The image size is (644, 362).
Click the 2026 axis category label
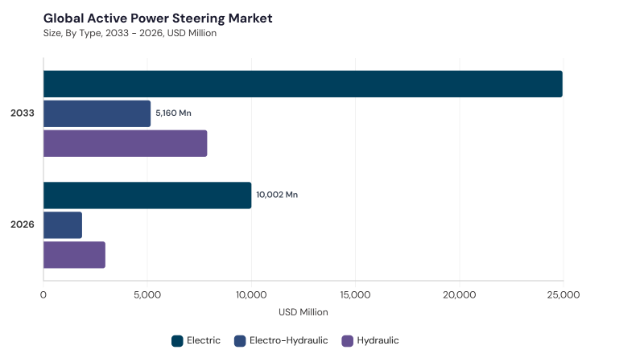[x=23, y=224]
